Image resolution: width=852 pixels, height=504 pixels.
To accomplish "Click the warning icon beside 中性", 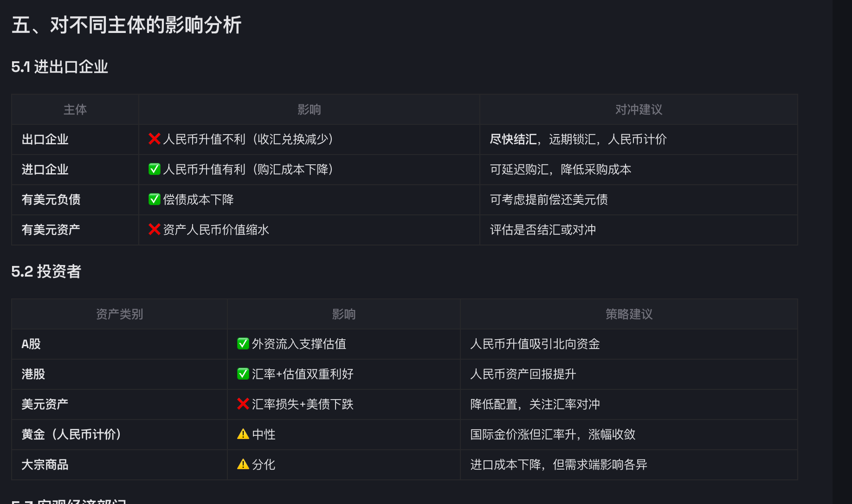I will (243, 434).
